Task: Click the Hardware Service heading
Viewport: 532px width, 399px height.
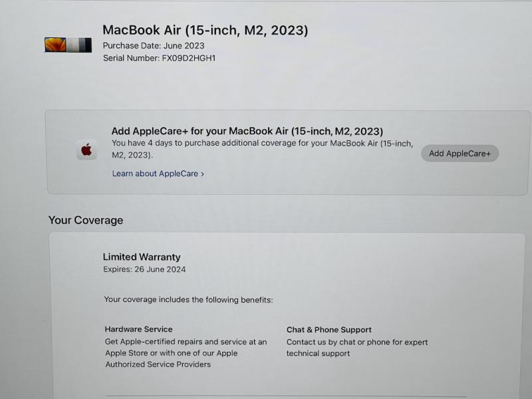Action: coord(138,329)
